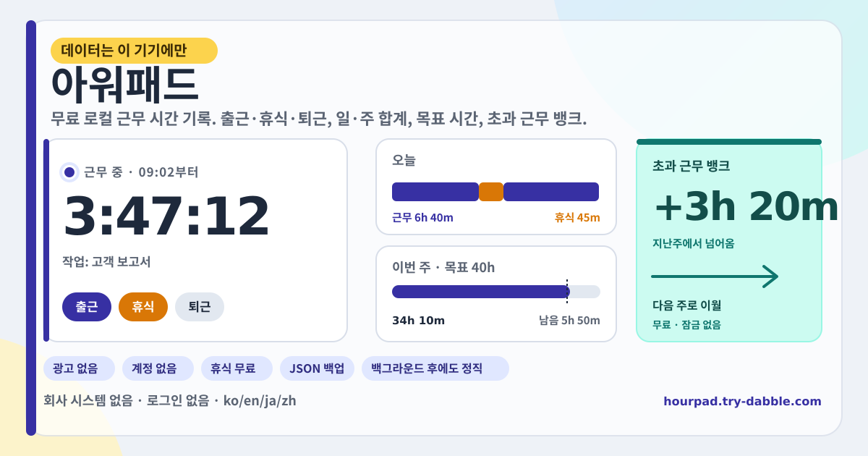Viewport: 868px width, 456px height.
Task: Click the 3:47:12 timer display
Action: pos(166,216)
